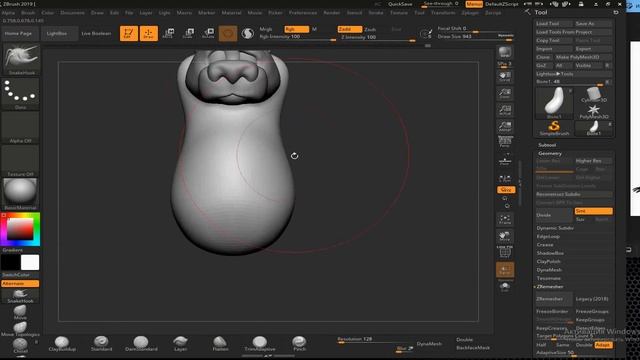The image size is (640, 360).
Task: Select the white main color swatch
Action: 30,262
